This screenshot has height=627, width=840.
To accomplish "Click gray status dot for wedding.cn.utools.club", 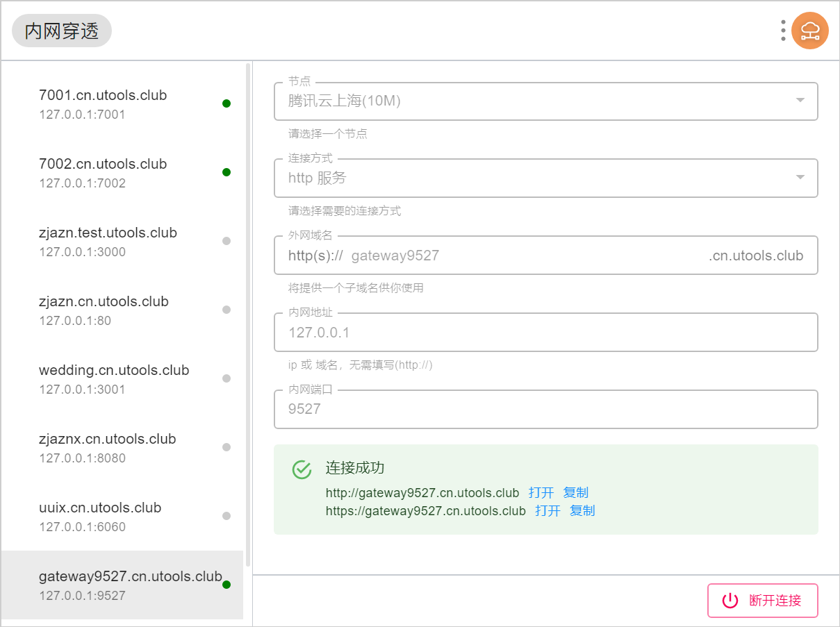I will coord(227,378).
